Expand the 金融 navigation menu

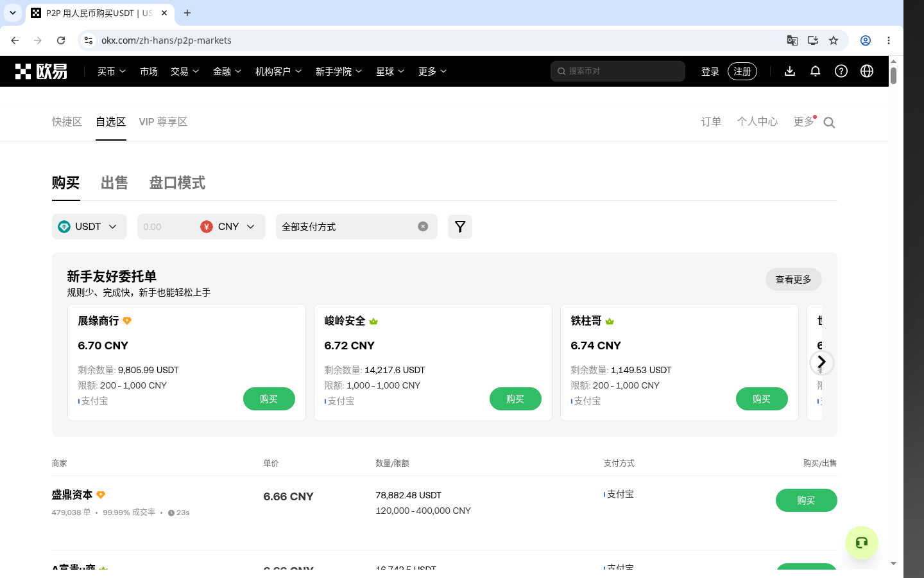pyautogui.click(x=227, y=71)
